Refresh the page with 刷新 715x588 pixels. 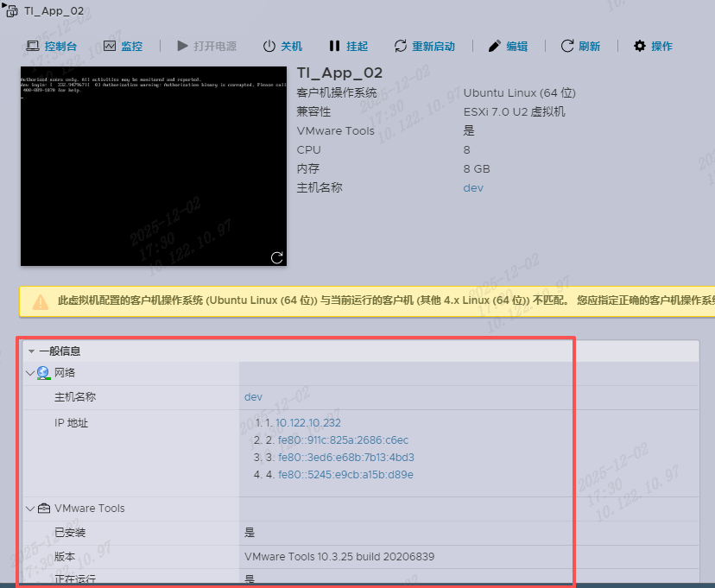tap(580, 46)
